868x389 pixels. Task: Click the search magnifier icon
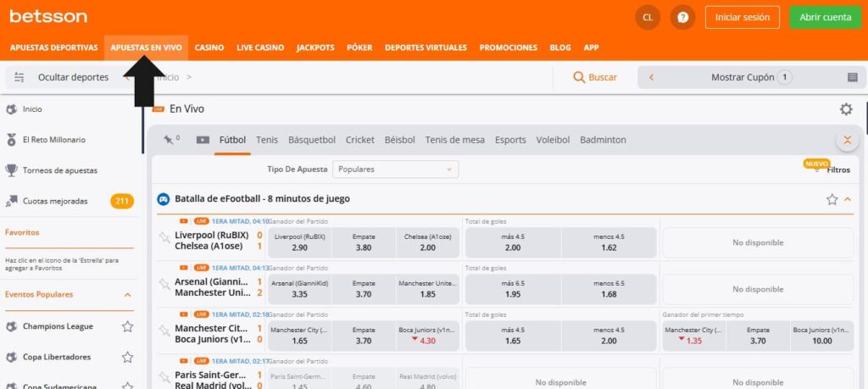580,77
